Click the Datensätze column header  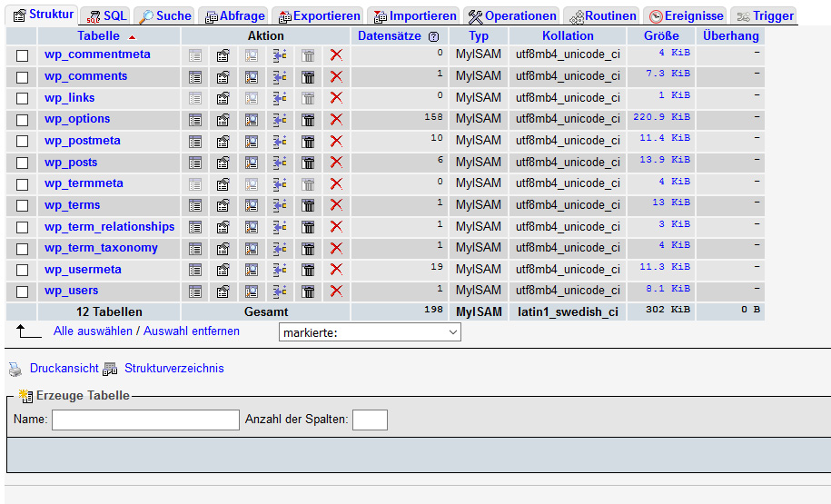(390, 36)
